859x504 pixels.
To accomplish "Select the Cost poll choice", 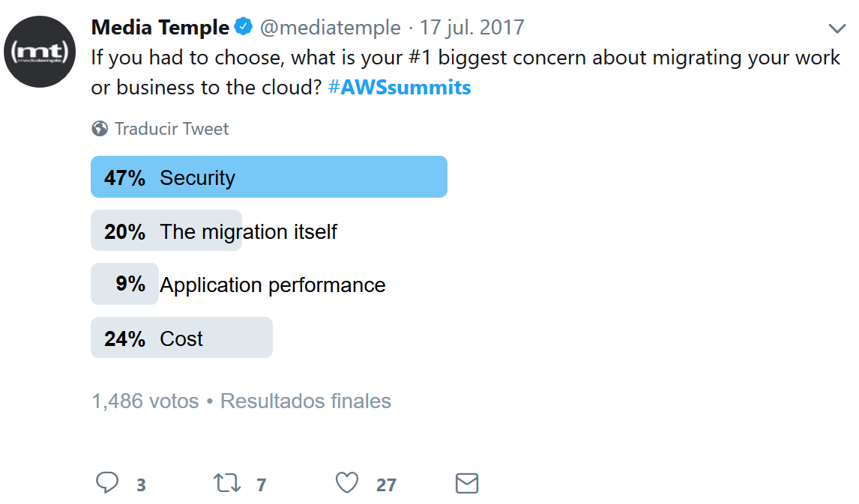I will click(x=181, y=337).
